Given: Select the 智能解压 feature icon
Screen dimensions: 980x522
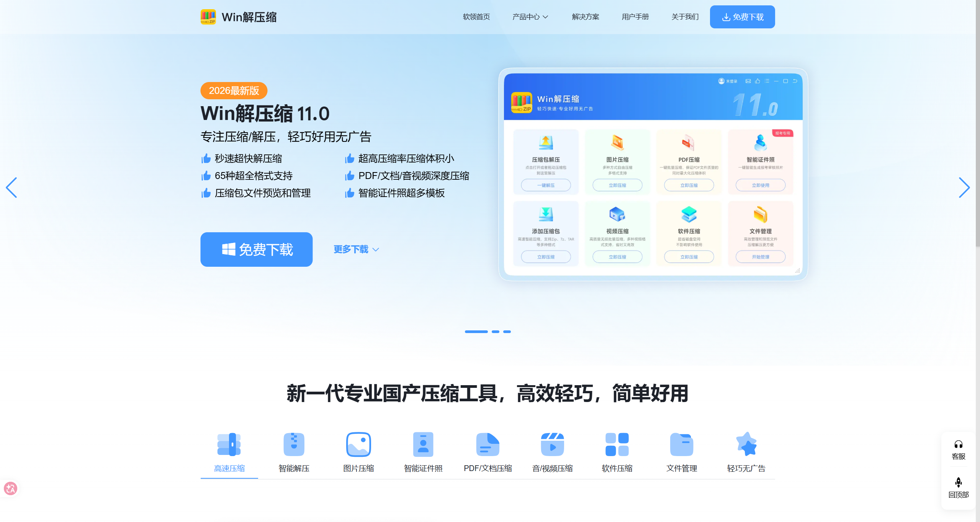Looking at the screenshot, I should (294, 445).
